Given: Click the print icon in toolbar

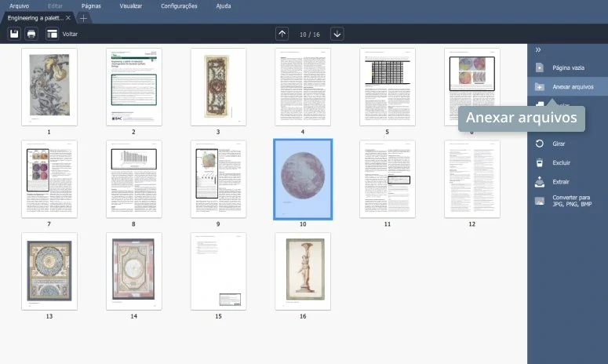Looking at the screenshot, I should tap(31, 34).
